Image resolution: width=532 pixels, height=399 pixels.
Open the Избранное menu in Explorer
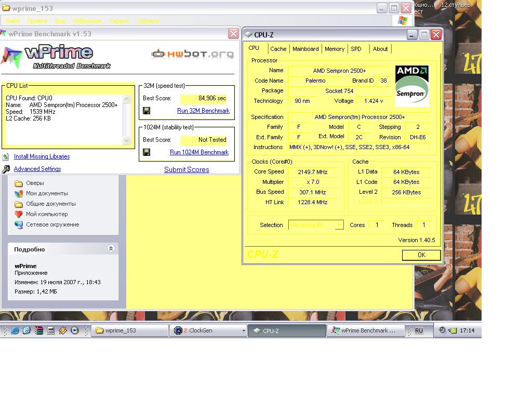click(87, 21)
